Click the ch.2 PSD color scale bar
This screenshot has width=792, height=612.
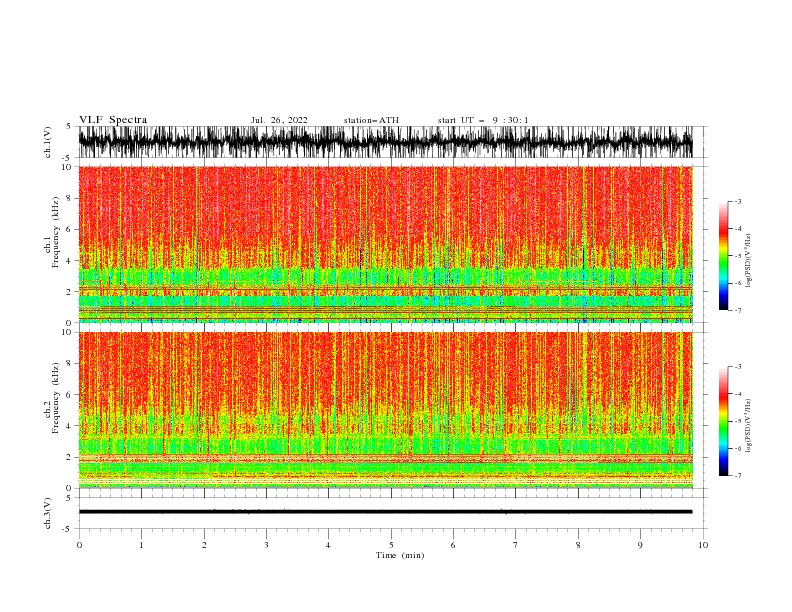point(723,421)
